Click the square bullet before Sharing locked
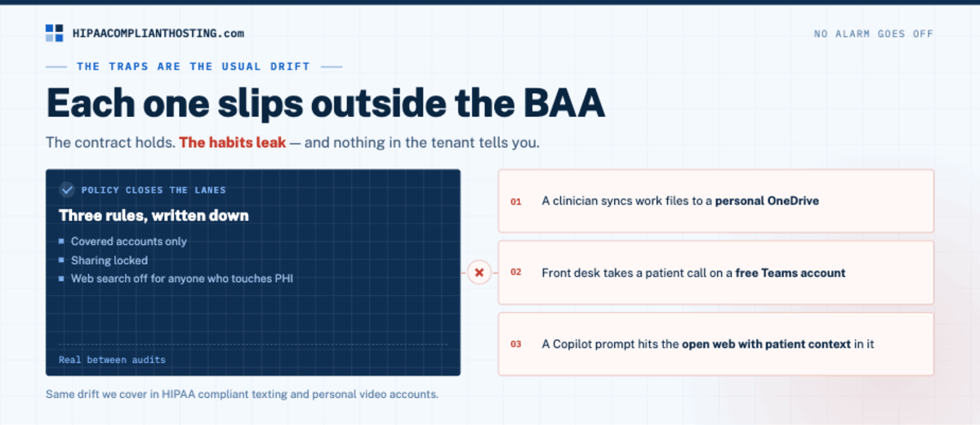 pos(61,260)
